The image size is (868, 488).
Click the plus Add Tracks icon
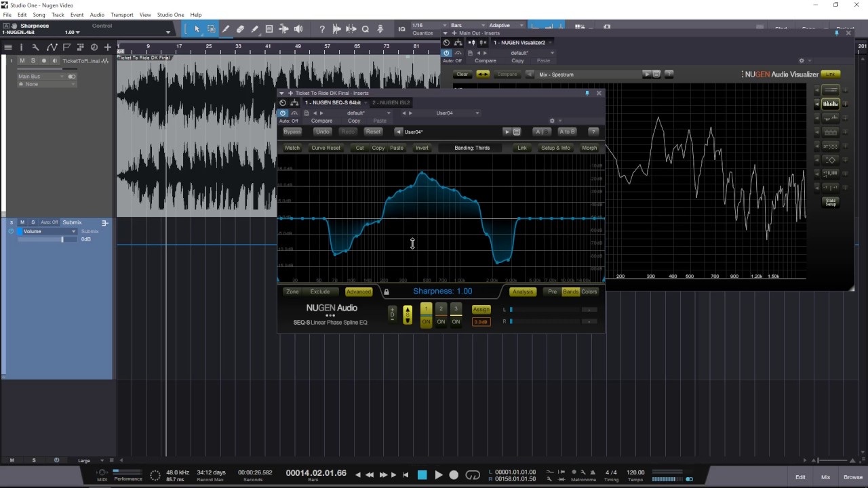[x=107, y=47]
